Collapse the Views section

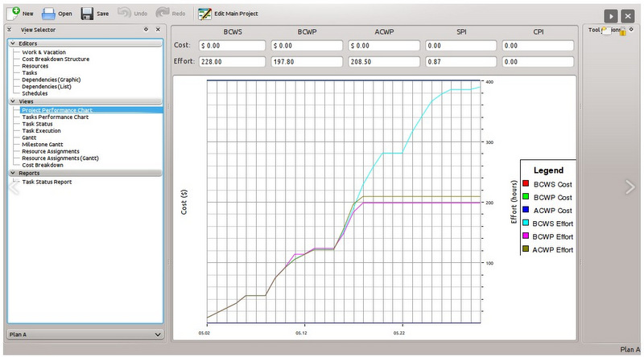[13, 101]
